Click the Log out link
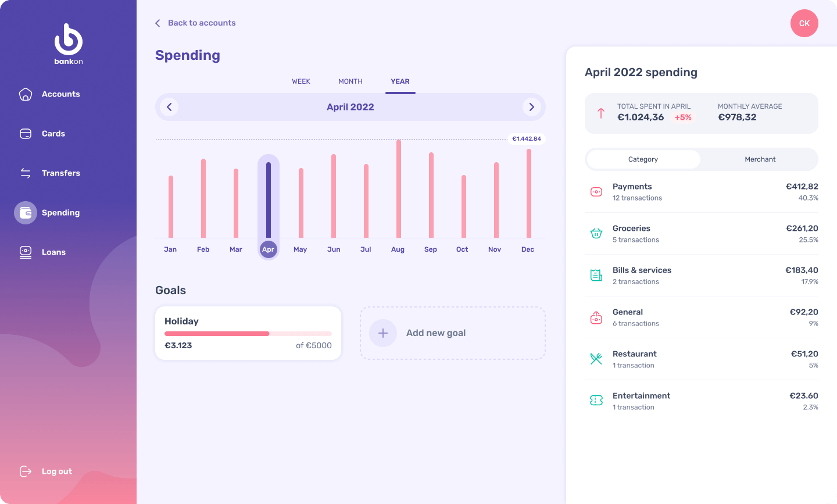837x504 pixels. pos(57,471)
